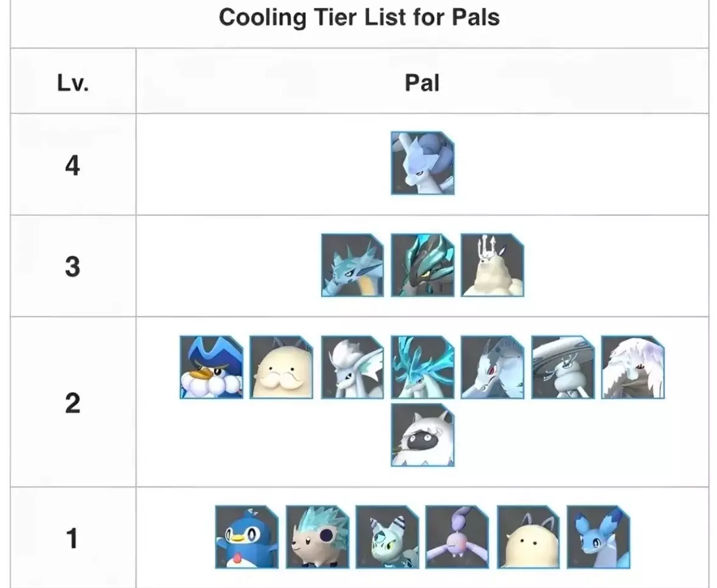Image resolution: width=717 pixels, height=588 pixels.
Task: Click the "Pal" column header
Action: coord(422,82)
